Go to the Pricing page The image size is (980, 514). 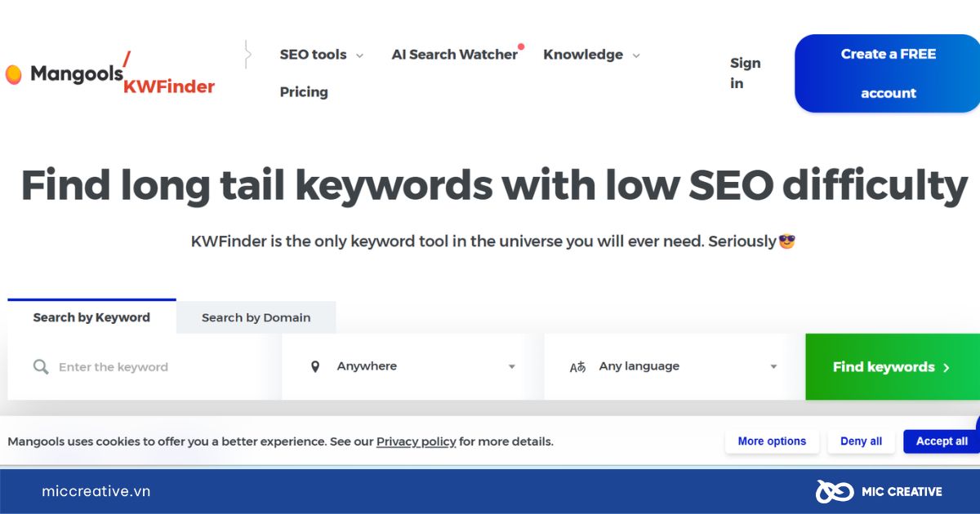(x=304, y=92)
